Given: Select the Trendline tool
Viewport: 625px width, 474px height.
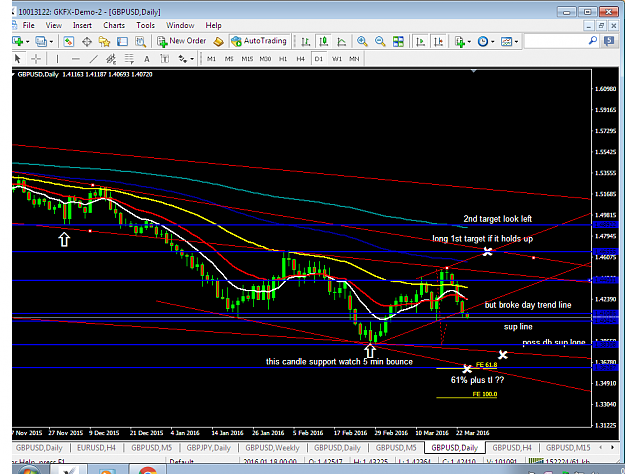Looking at the screenshot, I should [x=93, y=59].
